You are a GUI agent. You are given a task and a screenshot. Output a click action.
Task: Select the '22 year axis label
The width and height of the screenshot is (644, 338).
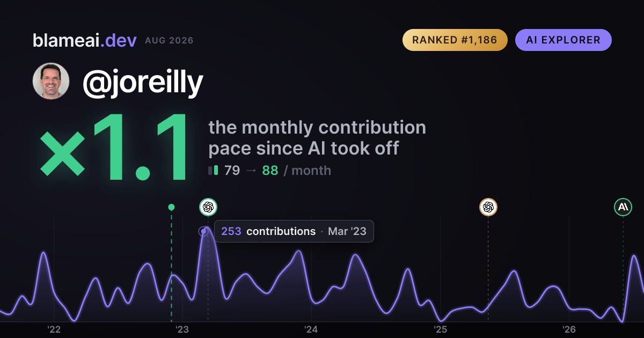(x=54, y=329)
